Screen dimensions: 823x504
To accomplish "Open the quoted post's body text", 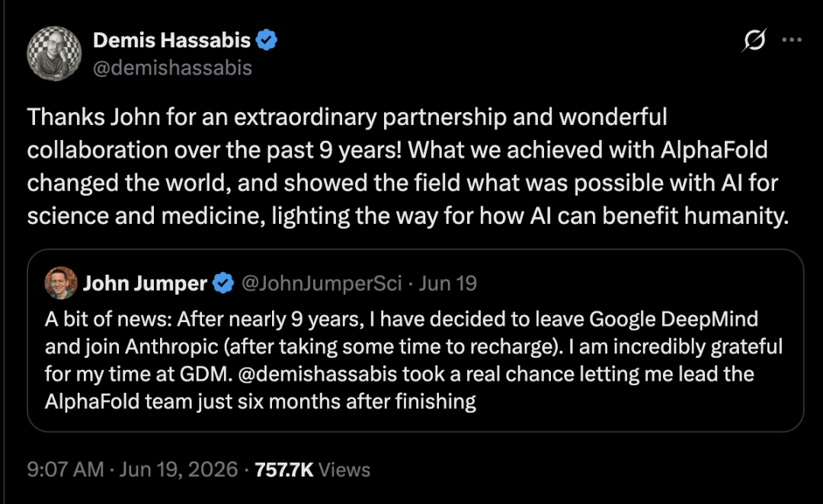I will [x=414, y=360].
